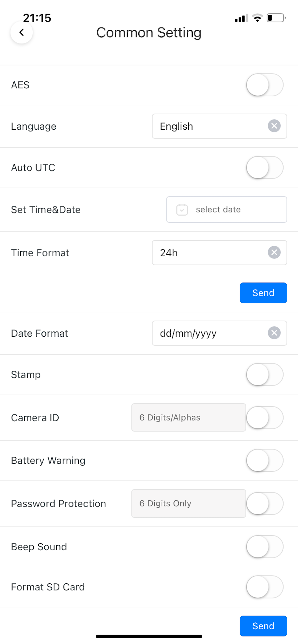Open the Date Format dropdown
This screenshot has width=298, height=644.
(219, 333)
